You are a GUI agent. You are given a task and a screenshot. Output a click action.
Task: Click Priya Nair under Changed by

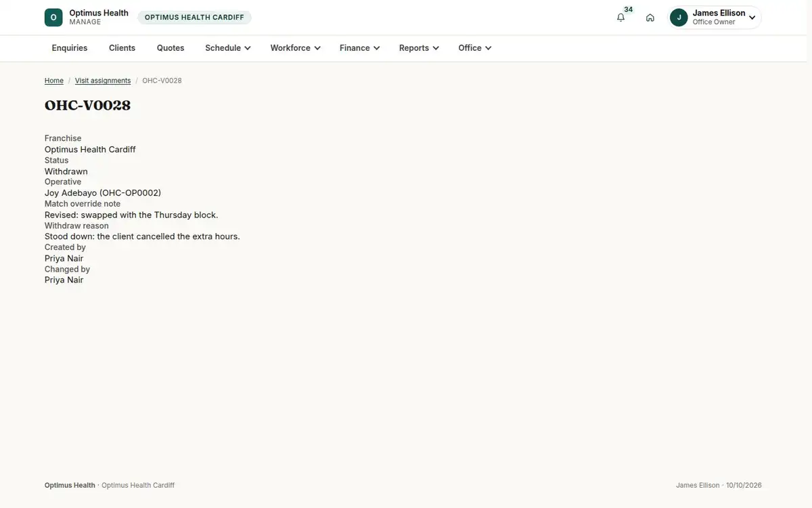64,280
